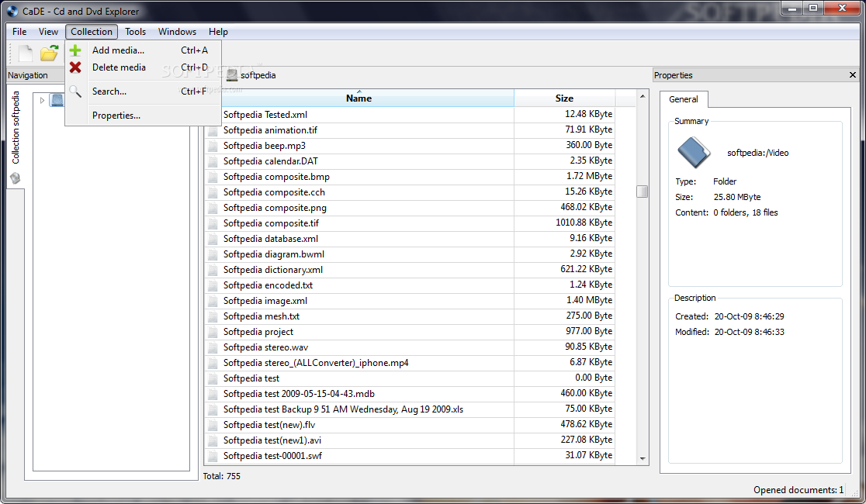
Task: Select the drive icon in Navigation tree
Action: tap(57, 100)
